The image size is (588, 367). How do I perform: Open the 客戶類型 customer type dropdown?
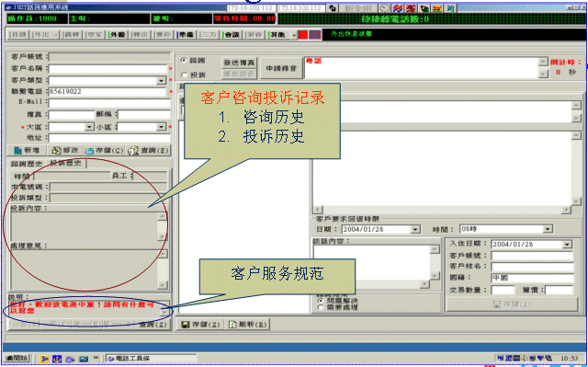162,80
